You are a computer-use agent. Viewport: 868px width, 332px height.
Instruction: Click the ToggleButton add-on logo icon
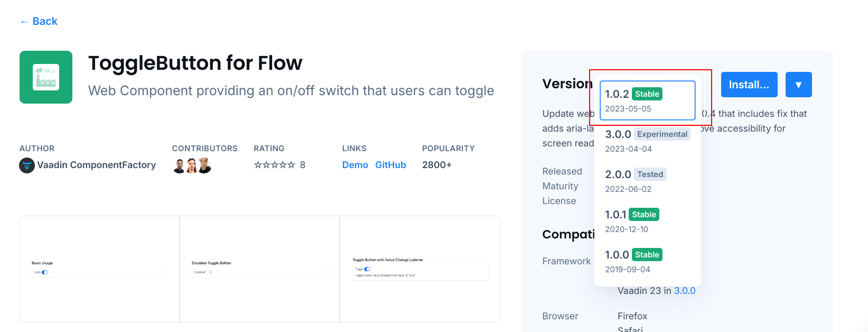point(46,77)
